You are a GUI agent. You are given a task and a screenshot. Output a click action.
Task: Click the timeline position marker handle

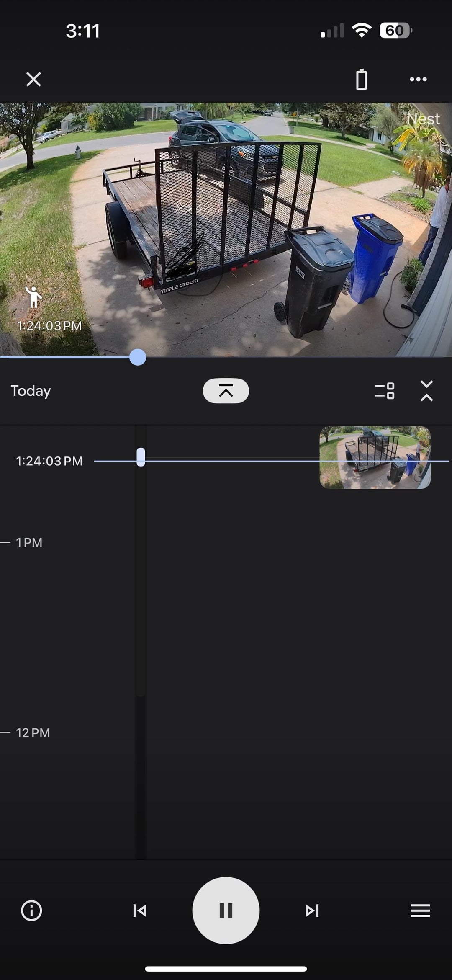click(x=141, y=457)
